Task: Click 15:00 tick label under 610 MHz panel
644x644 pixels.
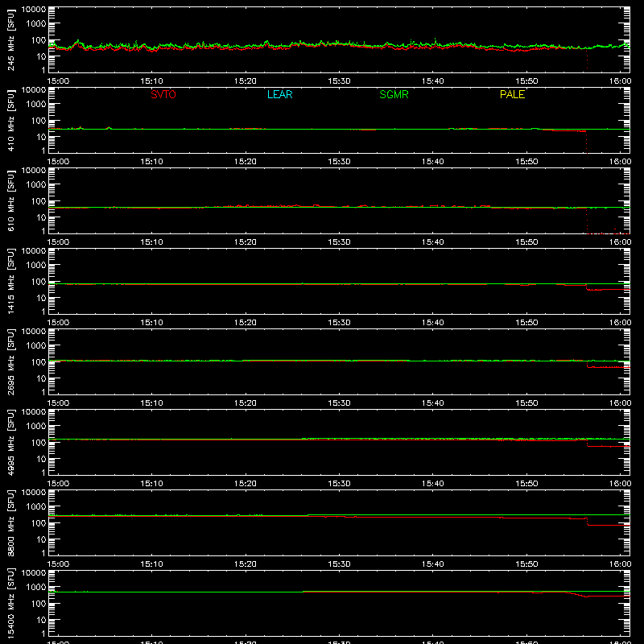Action: click(x=58, y=242)
